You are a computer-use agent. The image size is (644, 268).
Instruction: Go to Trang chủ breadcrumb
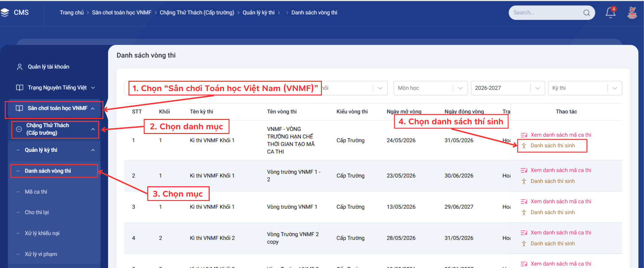pyautogui.click(x=72, y=13)
